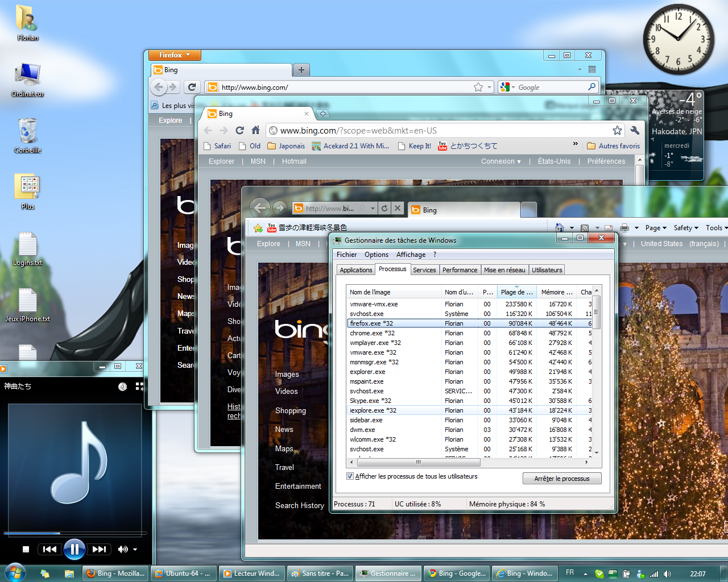Mute the media player volume speaker
The width and height of the screenshot is (728, 582).
pos(122,549)
